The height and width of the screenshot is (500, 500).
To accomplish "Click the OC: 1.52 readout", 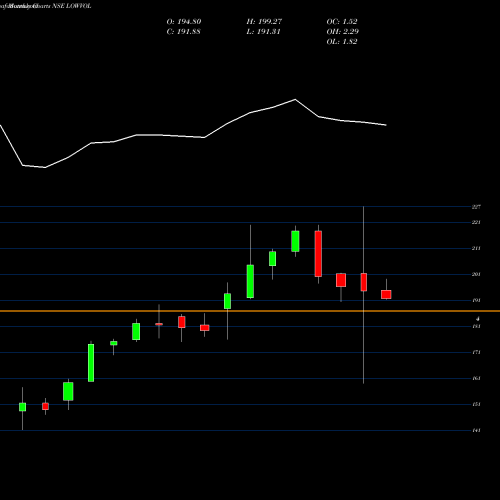I will pyautogui.click(x=342, y=22).
